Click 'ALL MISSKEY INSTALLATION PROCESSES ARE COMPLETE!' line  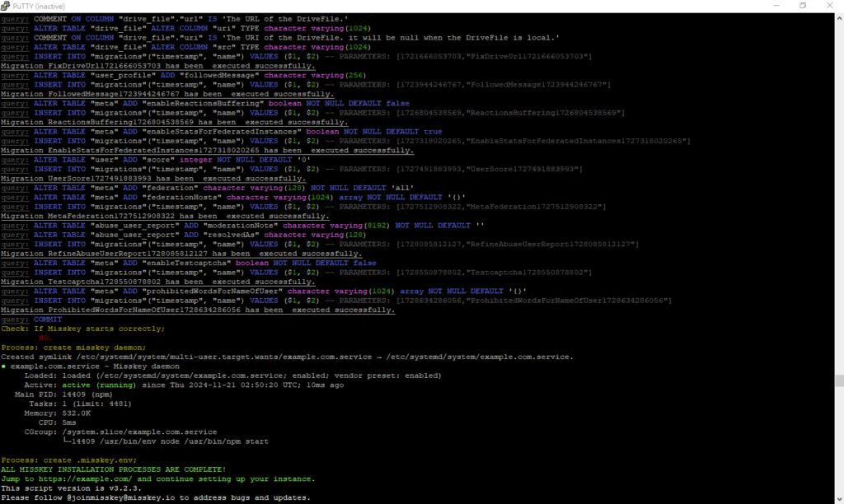[114, 469]
